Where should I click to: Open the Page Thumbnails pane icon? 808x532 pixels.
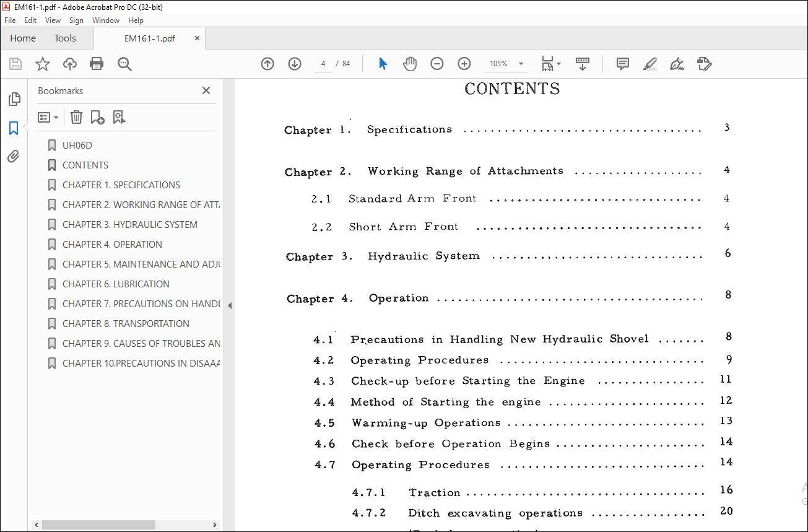pos(14,99)
